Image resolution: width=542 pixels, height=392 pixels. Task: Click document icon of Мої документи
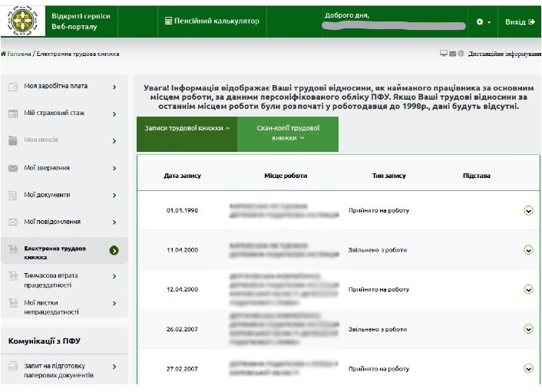tap(12, 196)
